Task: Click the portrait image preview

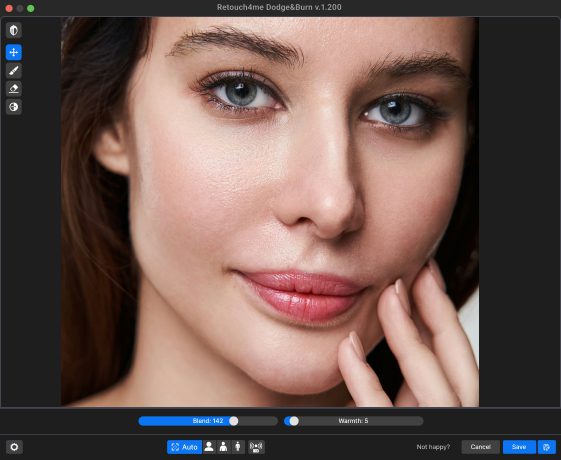Action: (270, 212)
